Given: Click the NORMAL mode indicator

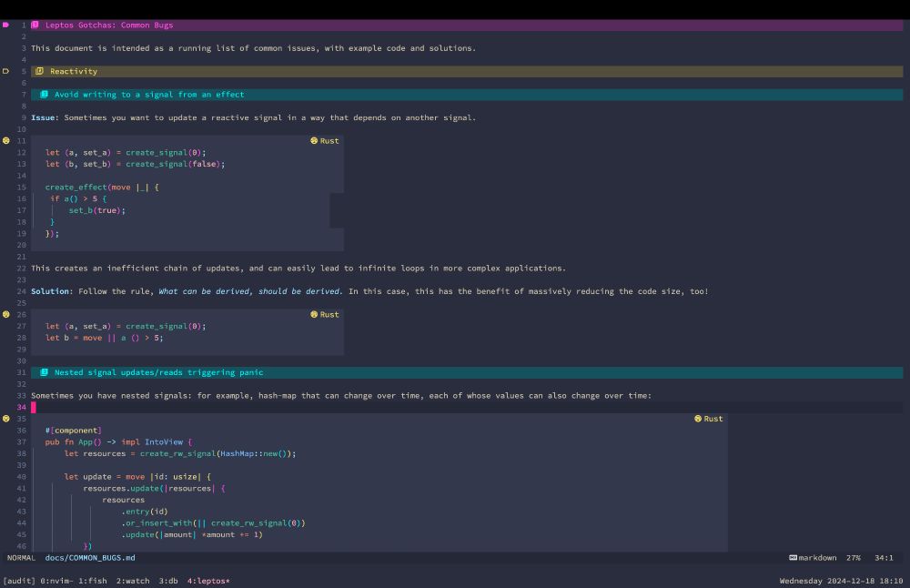Looking at the screenshot, I should (22, 558).
